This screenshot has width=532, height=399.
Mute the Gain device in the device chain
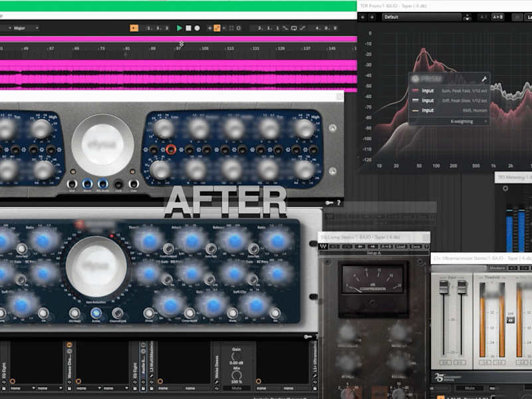pos(237,387)
